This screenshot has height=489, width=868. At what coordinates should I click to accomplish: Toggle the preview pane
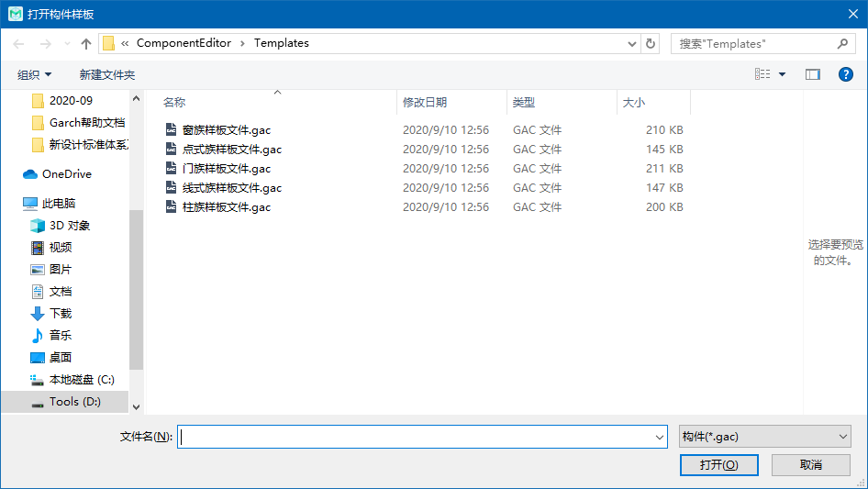coord(813,74)
